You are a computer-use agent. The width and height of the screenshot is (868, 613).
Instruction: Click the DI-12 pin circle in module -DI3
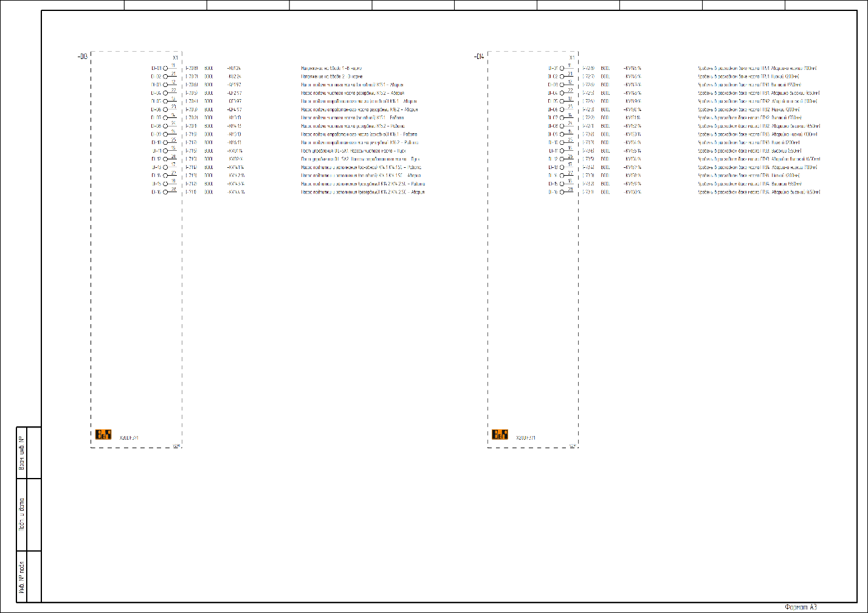click(x=165, y=159)
